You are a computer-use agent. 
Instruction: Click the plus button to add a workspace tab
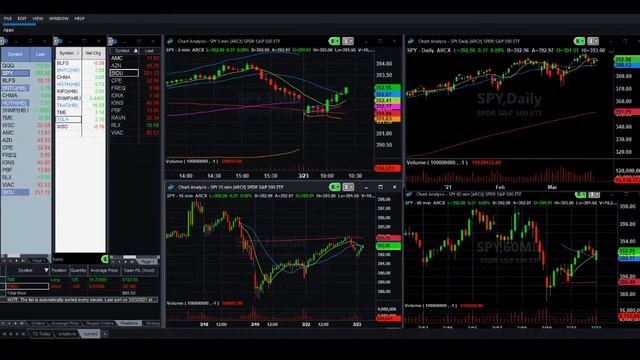click(105, 334)
